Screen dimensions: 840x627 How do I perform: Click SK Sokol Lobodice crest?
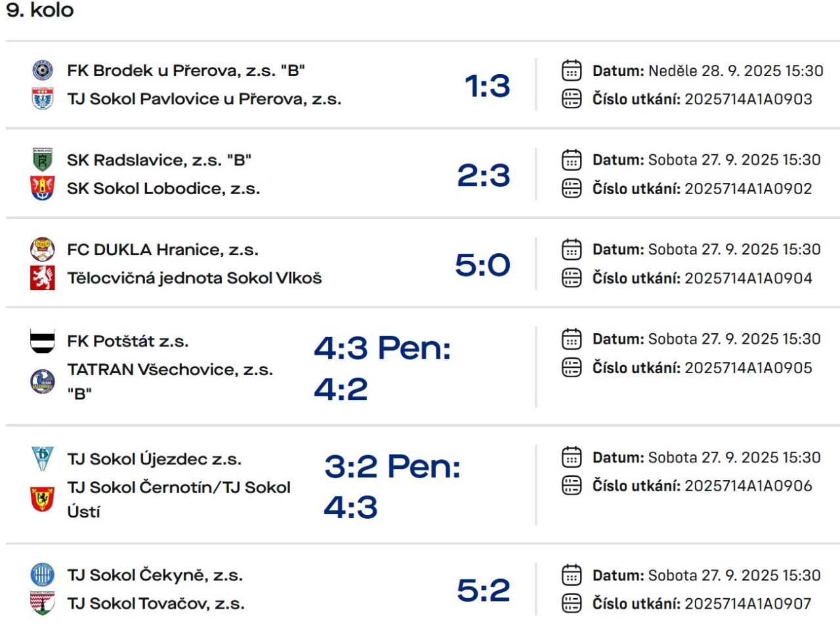tap(43, 188)
